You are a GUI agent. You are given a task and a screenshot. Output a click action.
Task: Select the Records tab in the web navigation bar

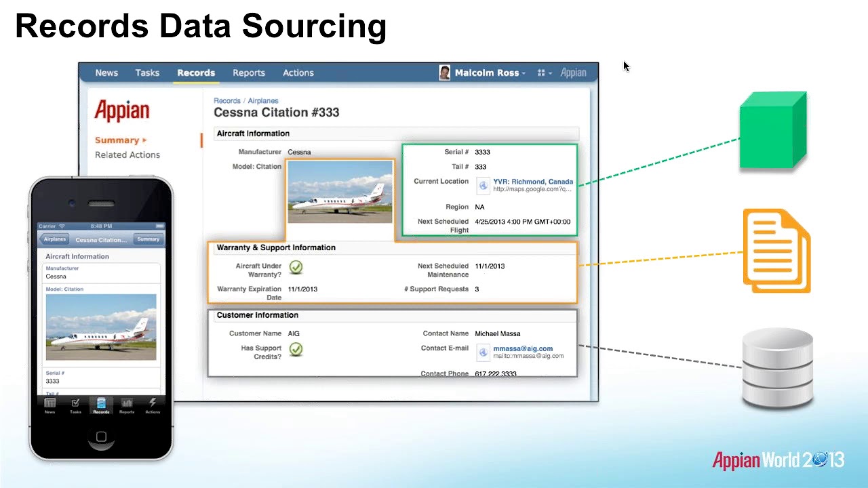tap(196, 73)
